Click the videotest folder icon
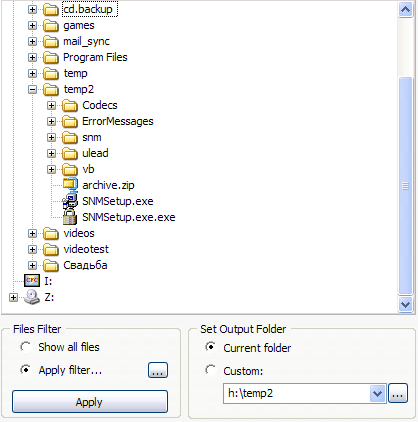Screen dimensions: 418x422 (51, 249)
